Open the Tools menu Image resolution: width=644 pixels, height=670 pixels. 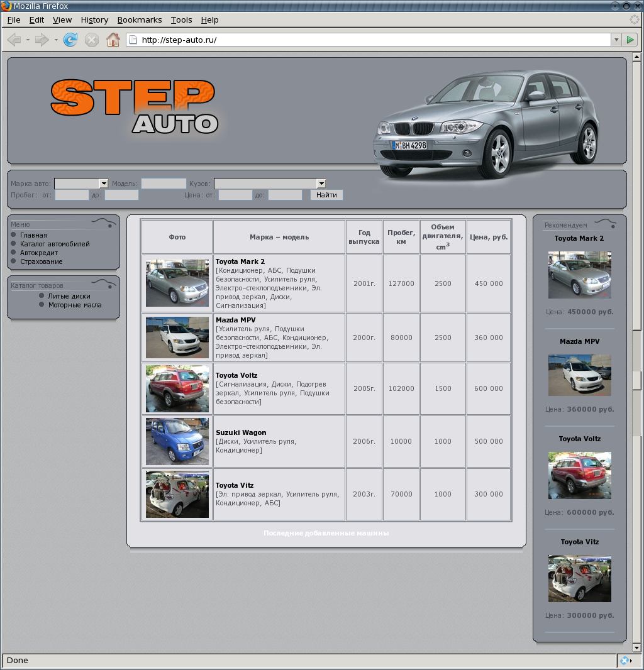click(181, 19)
